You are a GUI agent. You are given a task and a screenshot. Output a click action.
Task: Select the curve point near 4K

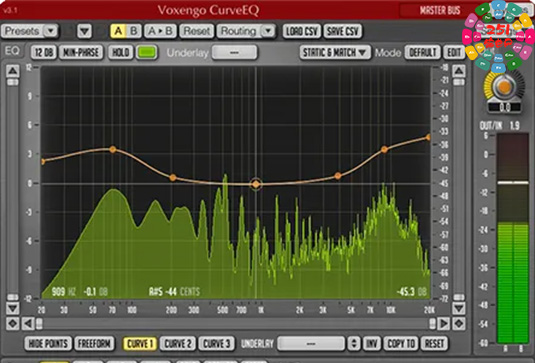(x=338, y=176)
